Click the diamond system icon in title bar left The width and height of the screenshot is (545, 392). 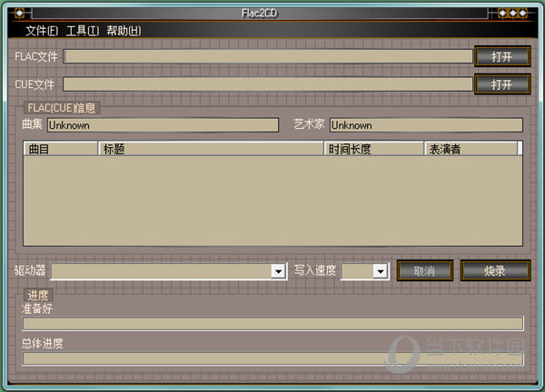click(x=19, y=14)
